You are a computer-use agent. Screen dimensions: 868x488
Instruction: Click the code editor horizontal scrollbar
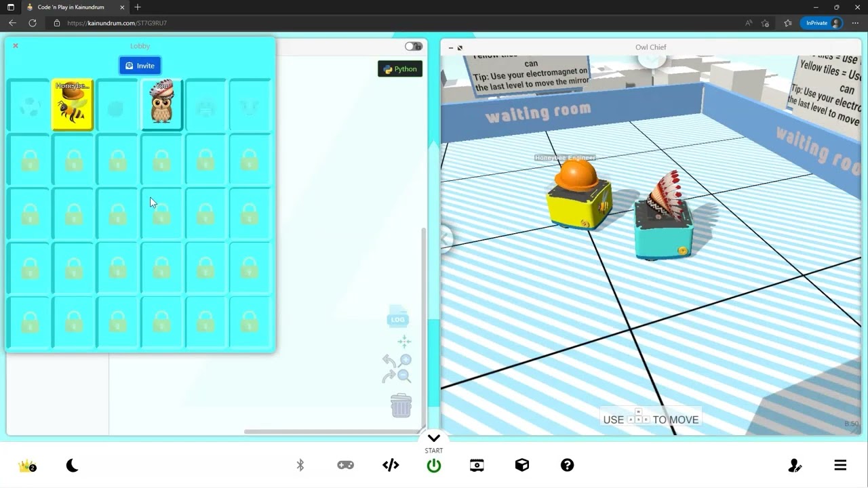coord(332,431)
